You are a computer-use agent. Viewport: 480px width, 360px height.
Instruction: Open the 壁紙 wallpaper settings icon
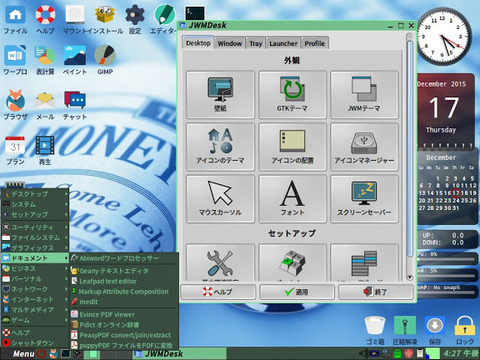[x=220, y=94]
